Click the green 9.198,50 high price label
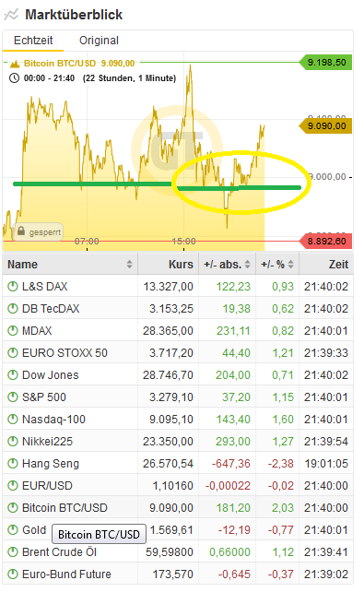Viewport: 364px width, 604px height. coord(326,63)
